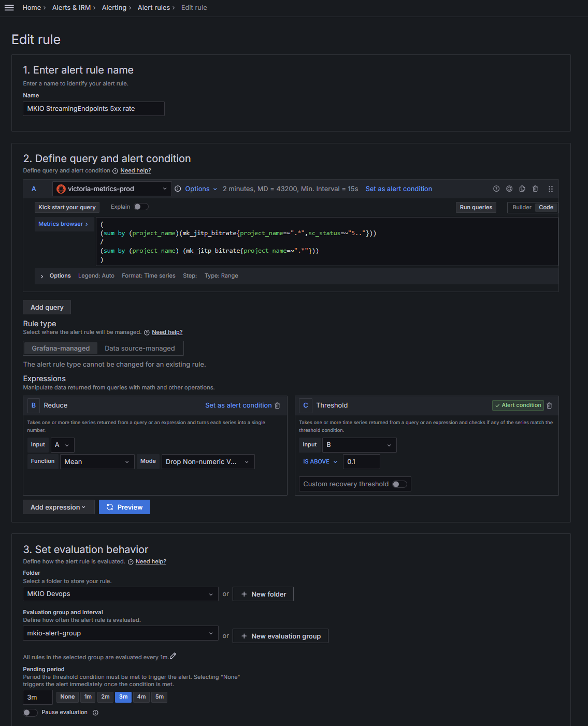The image size is (588, 726).
Task: Switch query editor to Builder tab
Action: pos(521,208)
